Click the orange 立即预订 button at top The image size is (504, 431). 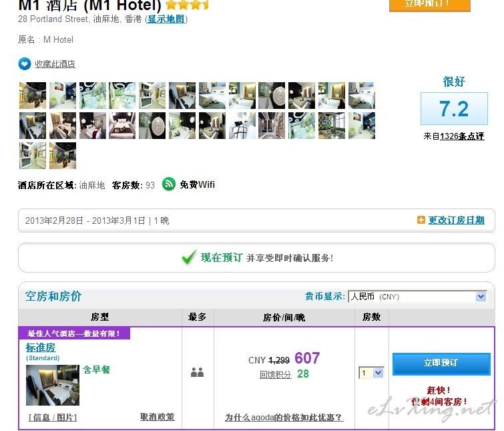click(430, 5)
